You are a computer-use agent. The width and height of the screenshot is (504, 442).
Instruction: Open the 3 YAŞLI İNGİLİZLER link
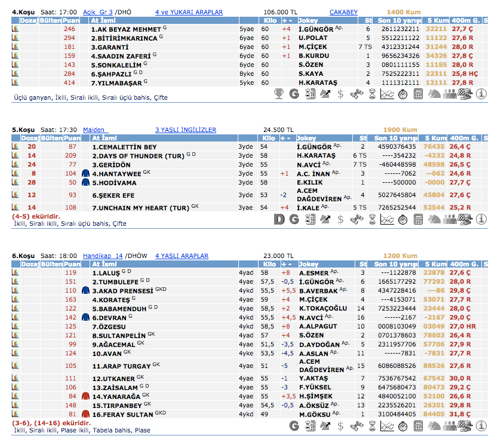click(186, 130)
